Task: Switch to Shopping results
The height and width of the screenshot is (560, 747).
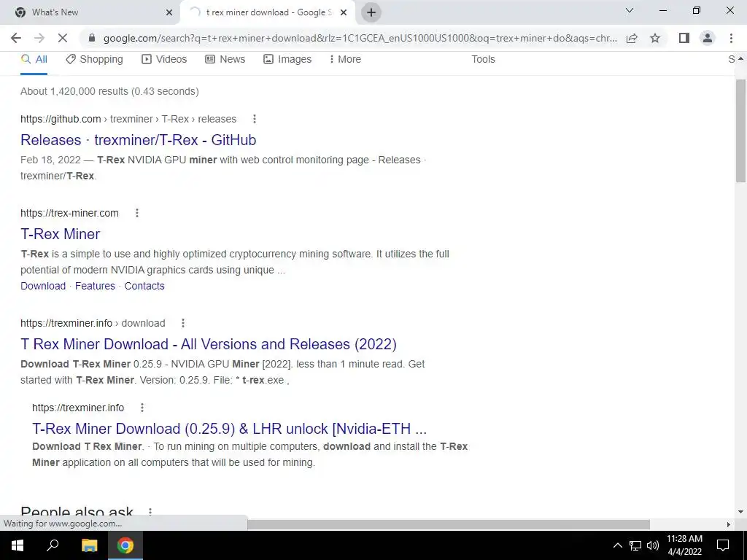Action: point(94,59)
